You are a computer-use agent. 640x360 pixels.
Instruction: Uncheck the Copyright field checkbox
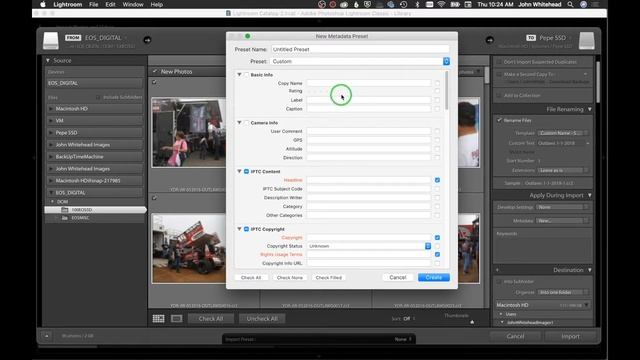(x=437, y=238)
